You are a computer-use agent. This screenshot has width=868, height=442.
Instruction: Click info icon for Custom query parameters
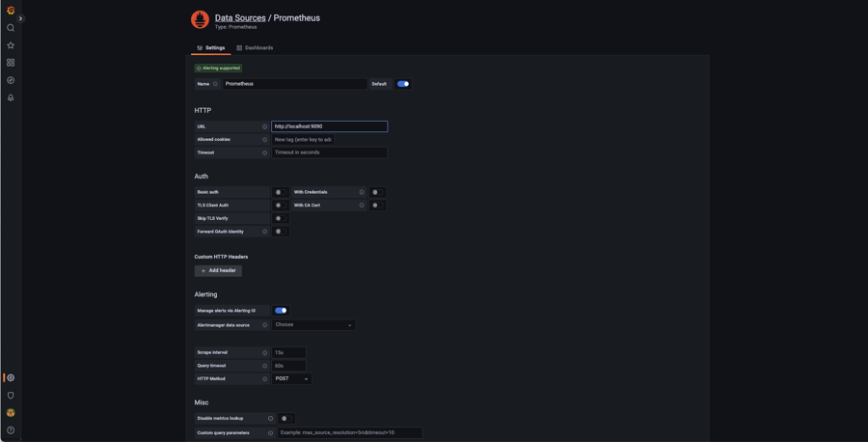pyautogui.click(x=270, y=433)
